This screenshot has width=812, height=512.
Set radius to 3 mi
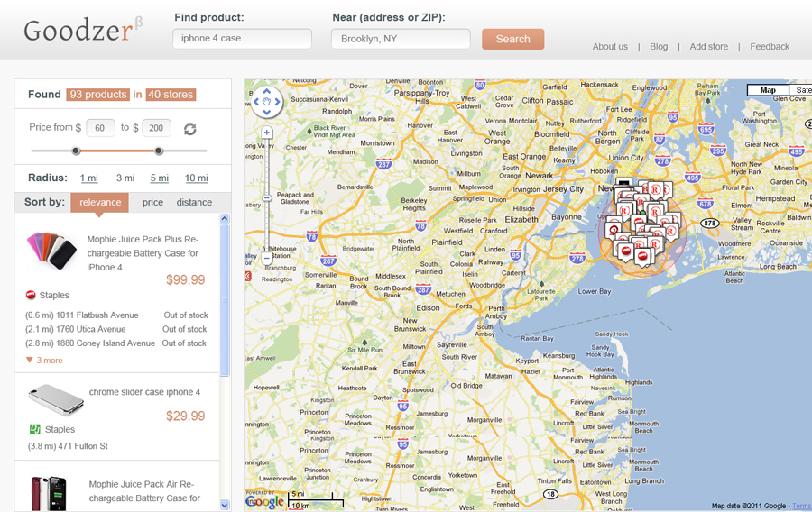coord(125,178)
